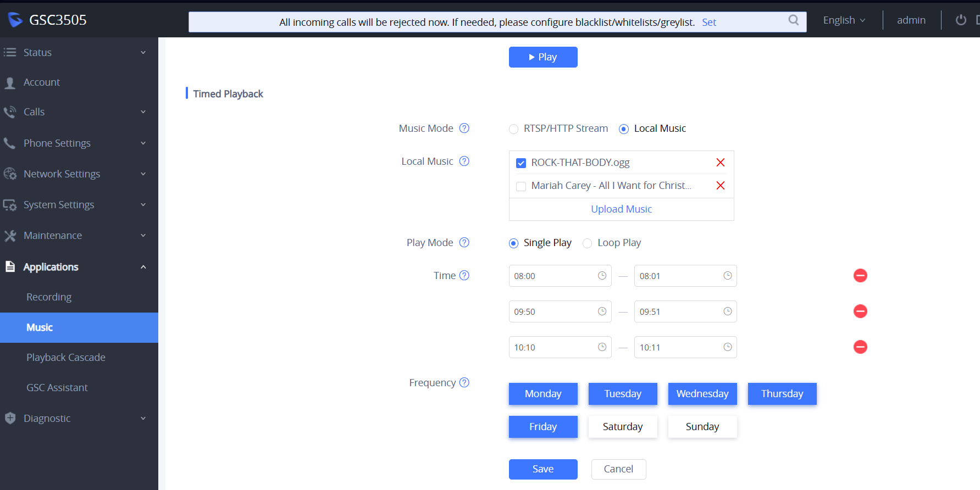Click the Upload Music link
Screen dimensions: 980x490
tap(621, 209)
